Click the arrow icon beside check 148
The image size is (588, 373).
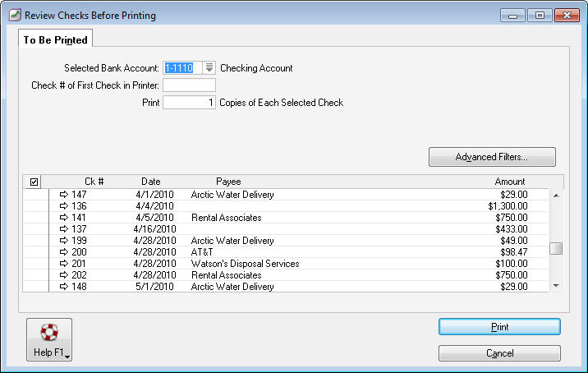64,286
